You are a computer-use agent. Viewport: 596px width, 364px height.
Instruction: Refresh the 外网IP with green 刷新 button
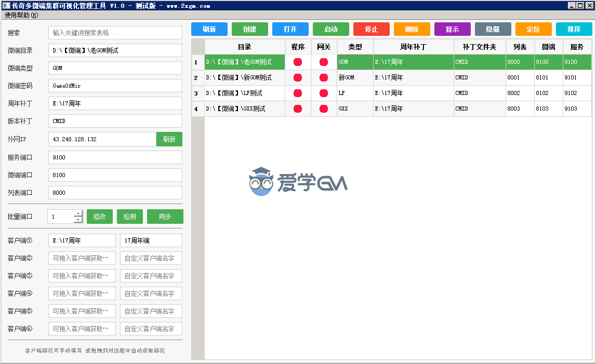point(169,139)
